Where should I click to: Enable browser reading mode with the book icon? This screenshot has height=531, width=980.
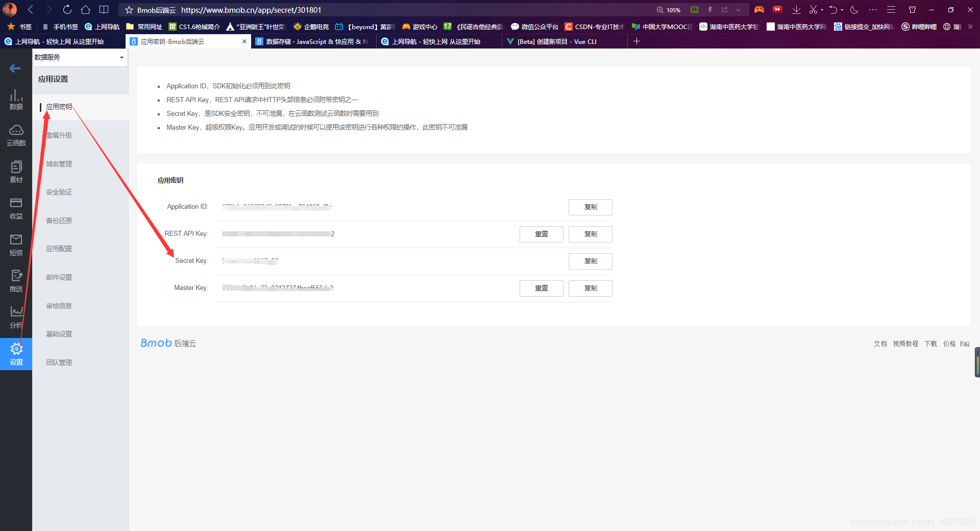694,10
